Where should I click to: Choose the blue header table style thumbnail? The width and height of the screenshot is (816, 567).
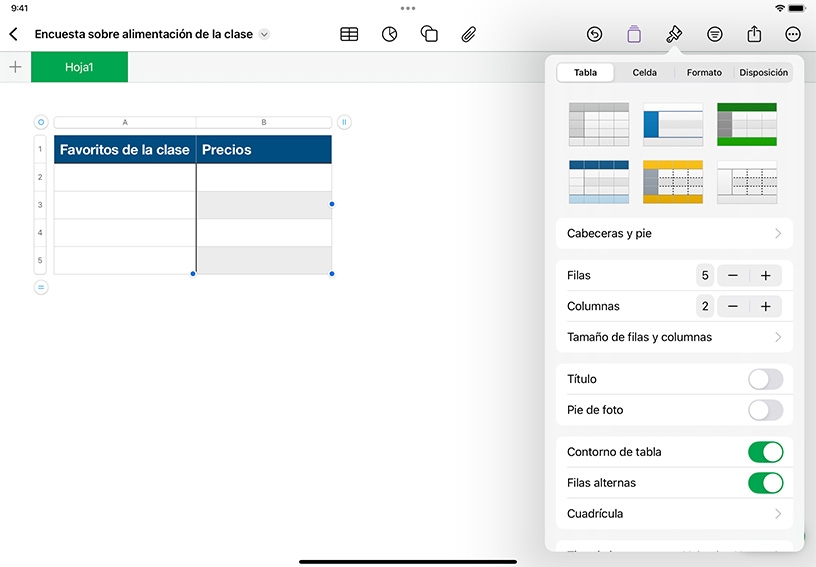[599, 182]
